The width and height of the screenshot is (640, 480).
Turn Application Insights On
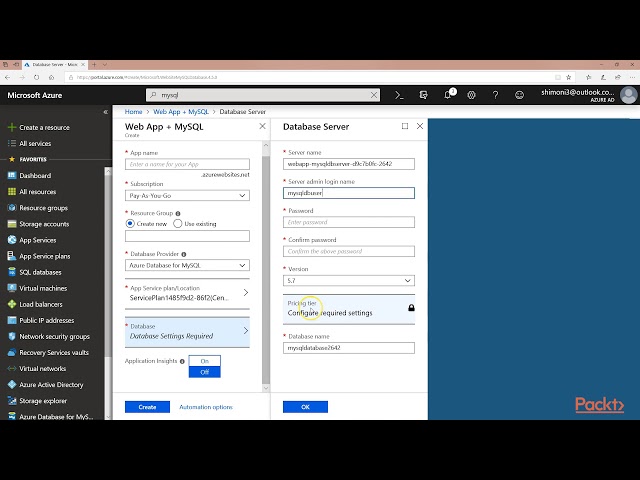[204, 361]
